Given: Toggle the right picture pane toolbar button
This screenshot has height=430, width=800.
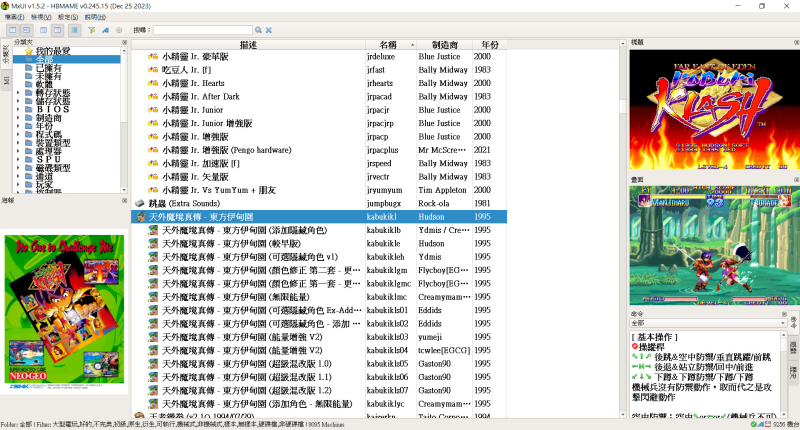Looking at the screenshot, I should (x=58, y=30).
